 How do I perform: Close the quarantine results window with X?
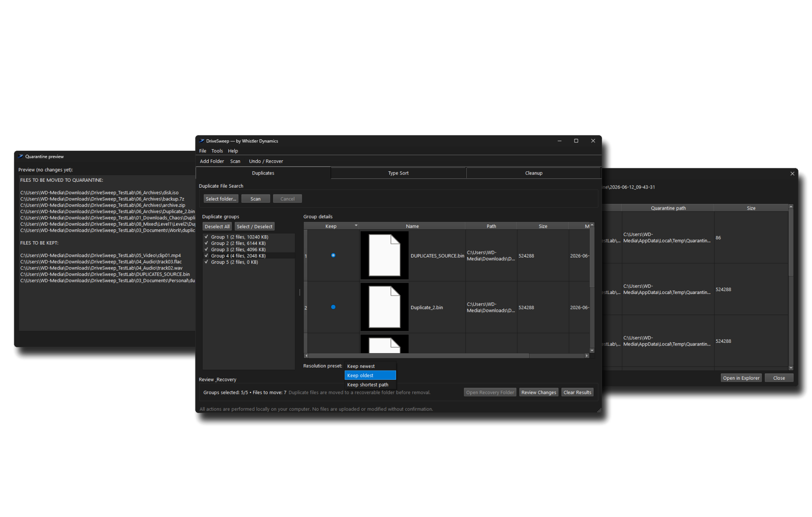tap(792, 173)
